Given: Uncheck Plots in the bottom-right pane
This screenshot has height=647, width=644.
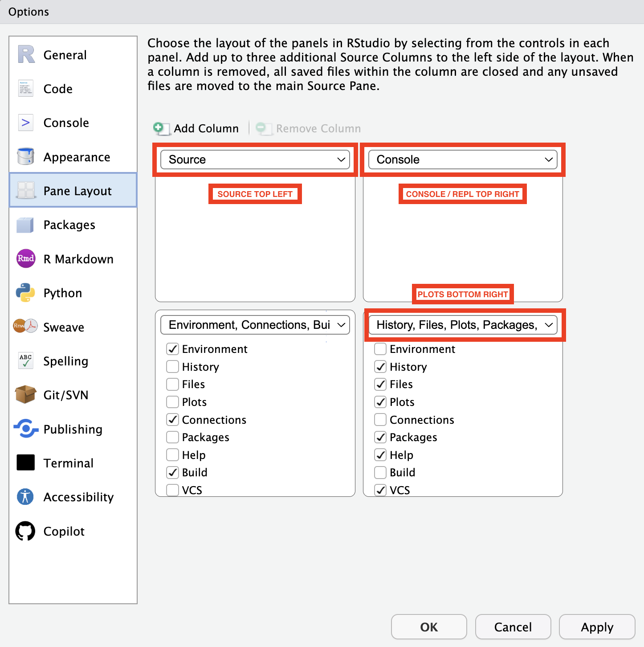Looking at the screenshot, I should [380, 402].
